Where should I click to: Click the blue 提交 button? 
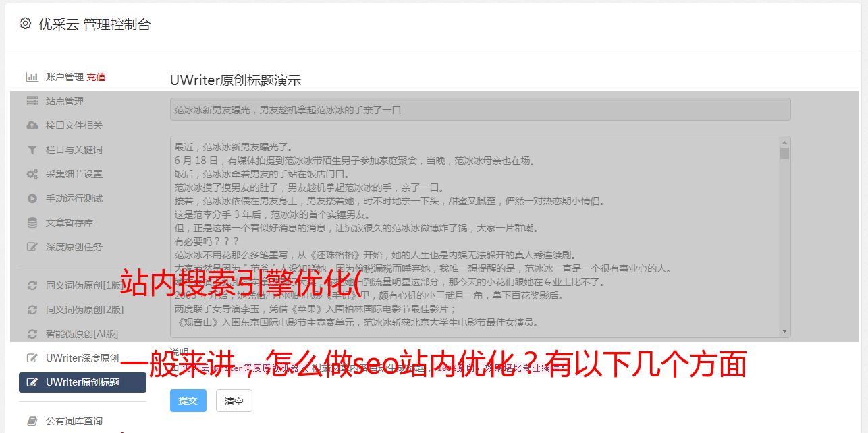188,401
